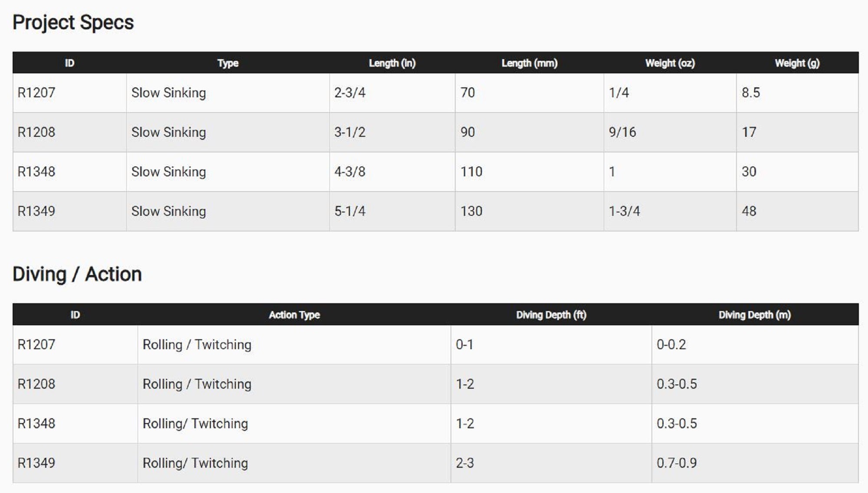Click the 0.7-0.9 diving depth cell

pyautogui.click(x=677, y=463)
